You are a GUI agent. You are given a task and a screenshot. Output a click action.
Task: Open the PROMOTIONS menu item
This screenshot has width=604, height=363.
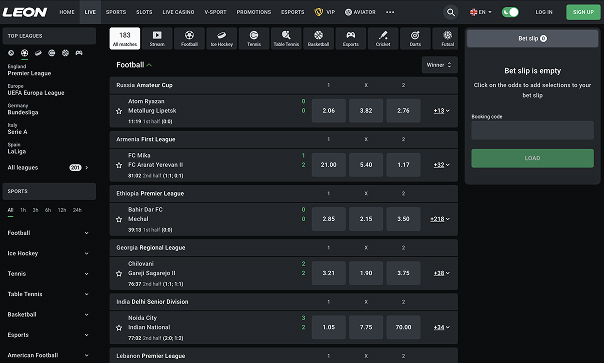pos(254,12)
